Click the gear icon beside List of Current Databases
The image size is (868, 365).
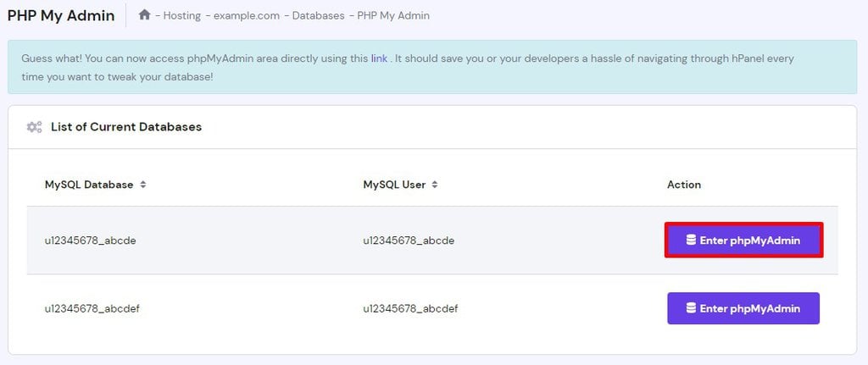[x=34, y=127]
